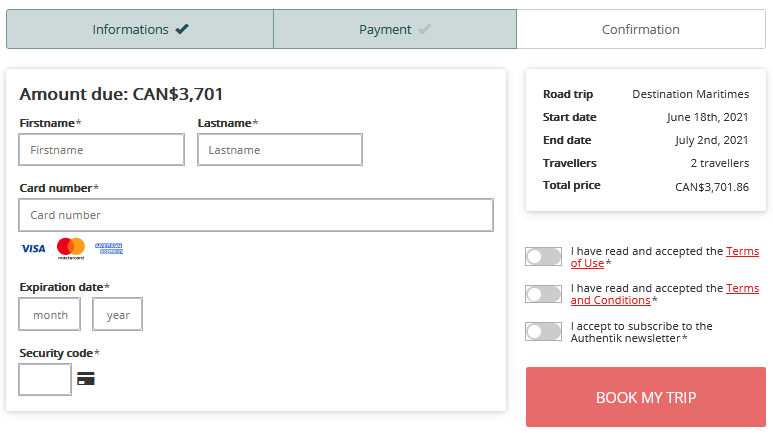Viewport: 773px width, 433px height.
Task: Click the Informations step checkmark icon
Action: pyautogui.click(x=182, y=29)
